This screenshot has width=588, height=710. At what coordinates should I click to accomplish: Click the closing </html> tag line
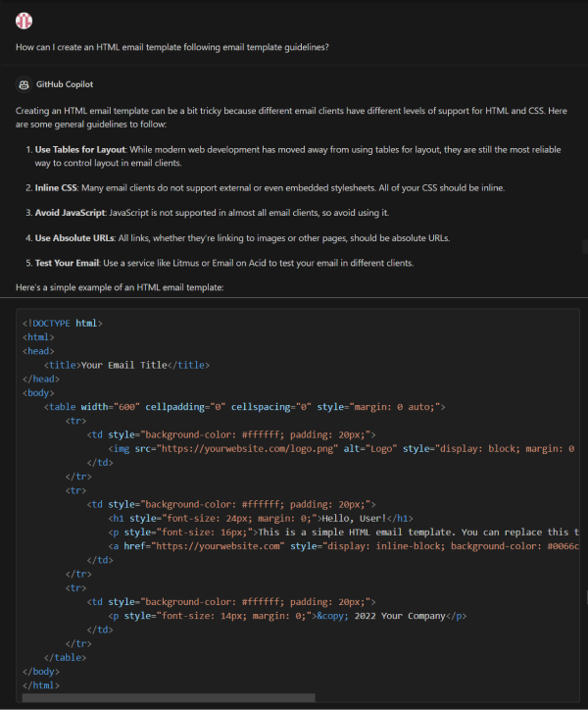point(41,685)
